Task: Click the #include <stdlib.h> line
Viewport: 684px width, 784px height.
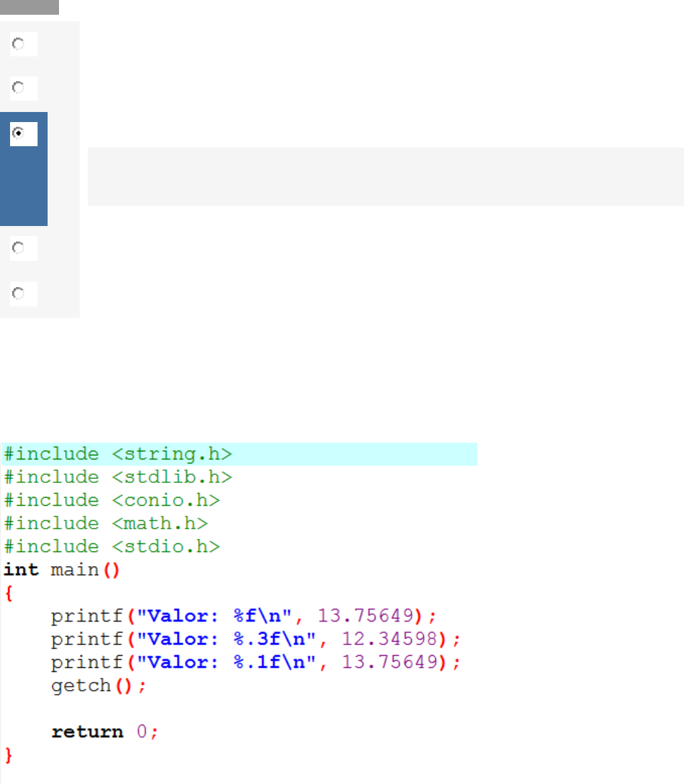Action: coord(118,477)
